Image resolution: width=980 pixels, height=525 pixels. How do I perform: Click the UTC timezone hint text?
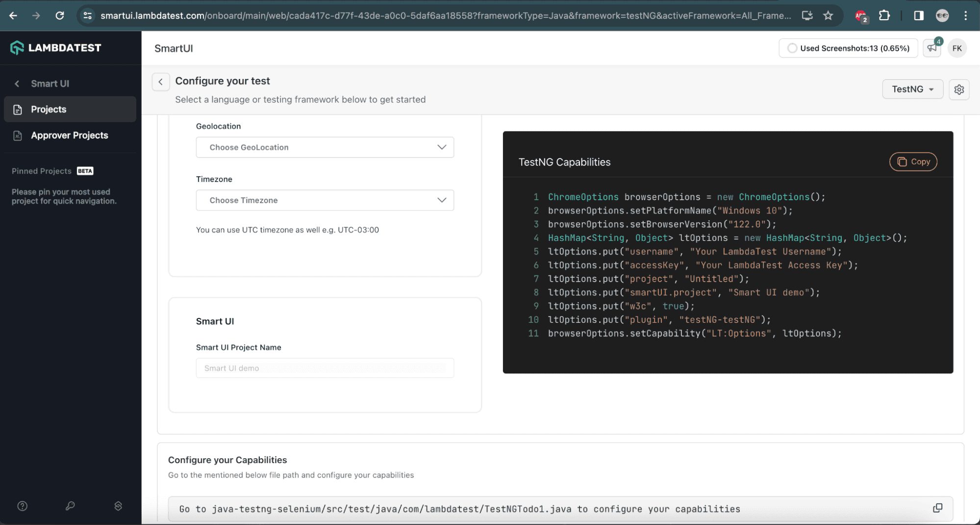click(x=287, y=230)
